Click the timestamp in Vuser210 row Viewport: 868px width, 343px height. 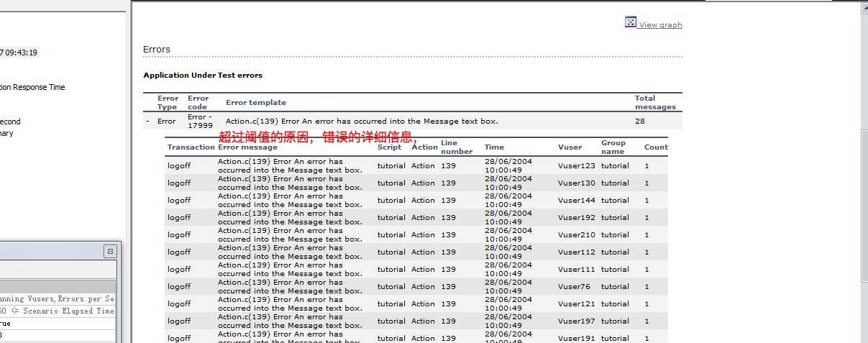click(508, 235)
